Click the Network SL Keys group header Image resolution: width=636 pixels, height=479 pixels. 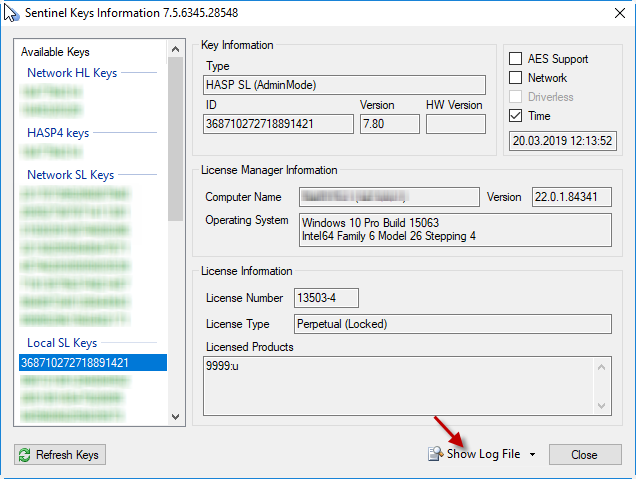click(x=71, y=175)
